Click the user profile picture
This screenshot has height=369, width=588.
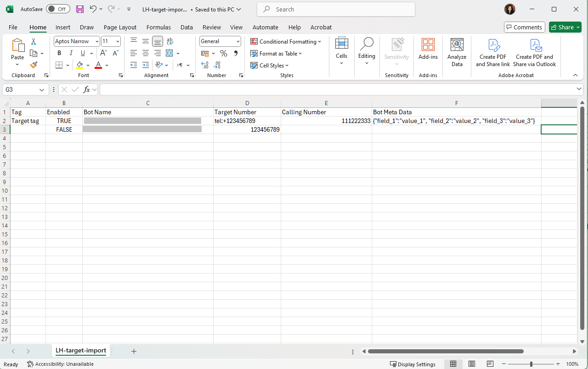click(x=510, y=9)
